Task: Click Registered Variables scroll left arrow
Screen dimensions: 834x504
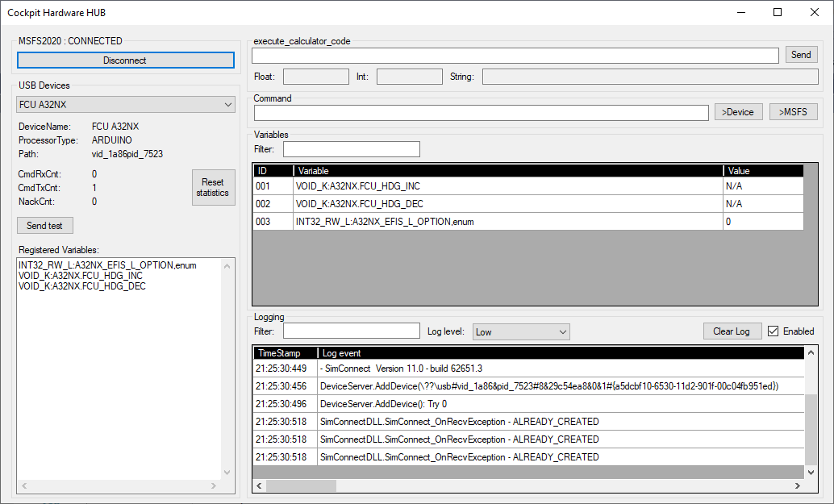Action: click(24, 486)
